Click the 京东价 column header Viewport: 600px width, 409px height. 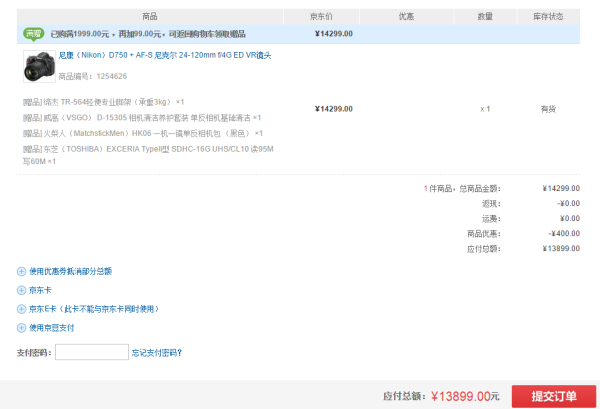point(321,16)
